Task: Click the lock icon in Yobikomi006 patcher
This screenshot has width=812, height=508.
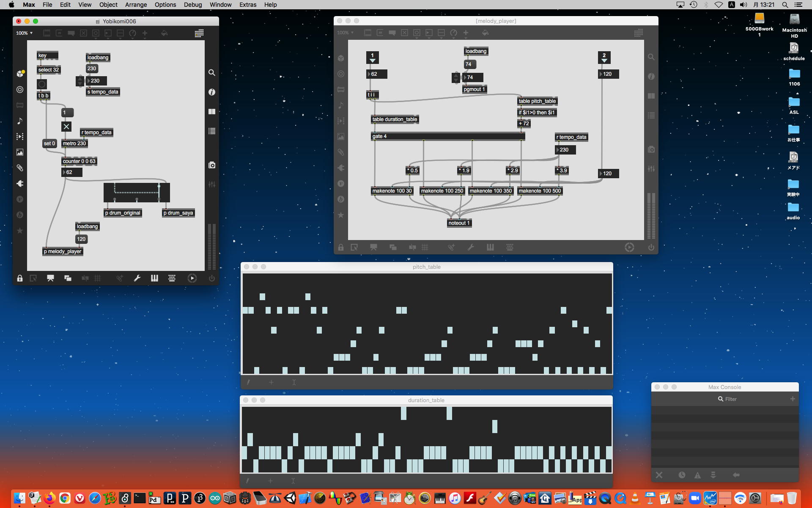Action: click(20, 278)
